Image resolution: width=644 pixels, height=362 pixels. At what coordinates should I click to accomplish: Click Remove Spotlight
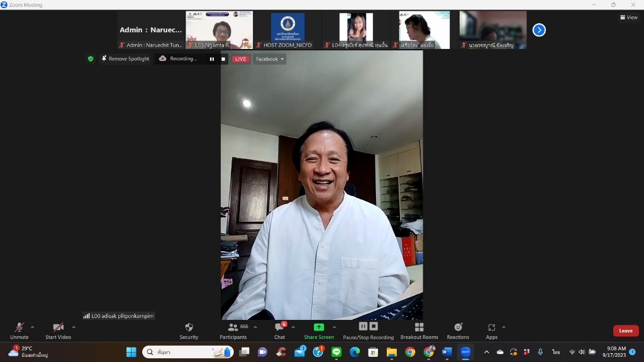125,58
